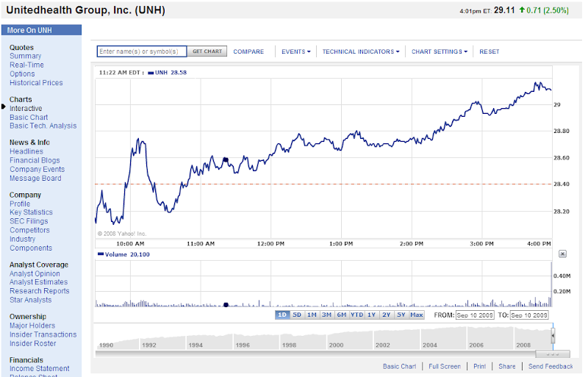Click the timeline scrollbar thumb
The image size is (588, 377).
[553, 354]
